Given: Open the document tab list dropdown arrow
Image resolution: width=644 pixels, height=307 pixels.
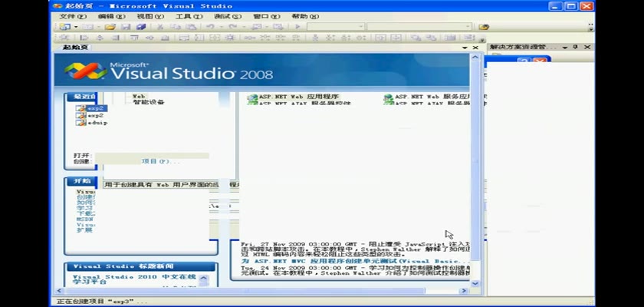Looking at the screenshot, I should (465, 48).
